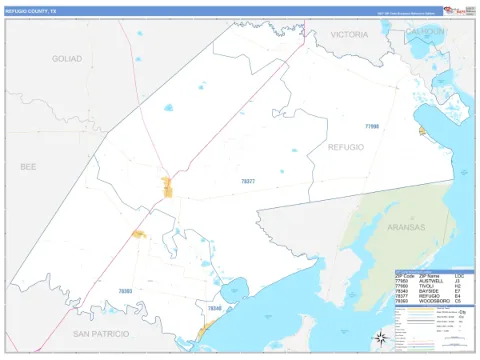Click the E7 location code in the index
Screen dimensions: 480x360
point(457,291)
